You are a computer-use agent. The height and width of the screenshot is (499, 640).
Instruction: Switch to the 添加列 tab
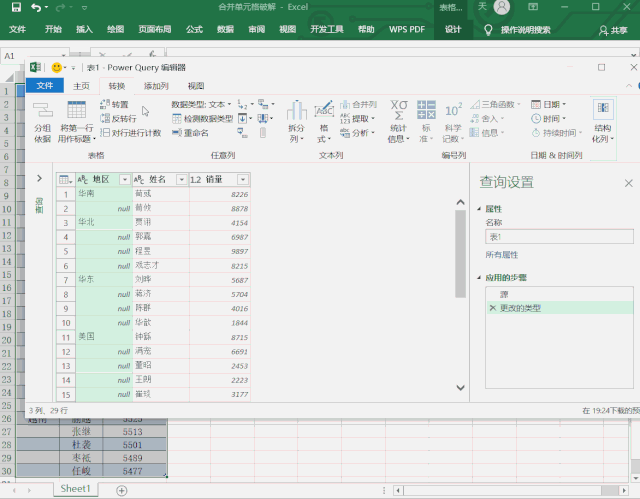(x=156, y=86)
